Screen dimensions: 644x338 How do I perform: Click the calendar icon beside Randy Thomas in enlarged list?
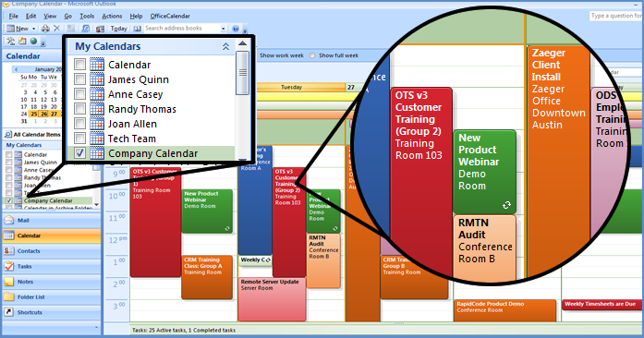[x=97, y=109]
